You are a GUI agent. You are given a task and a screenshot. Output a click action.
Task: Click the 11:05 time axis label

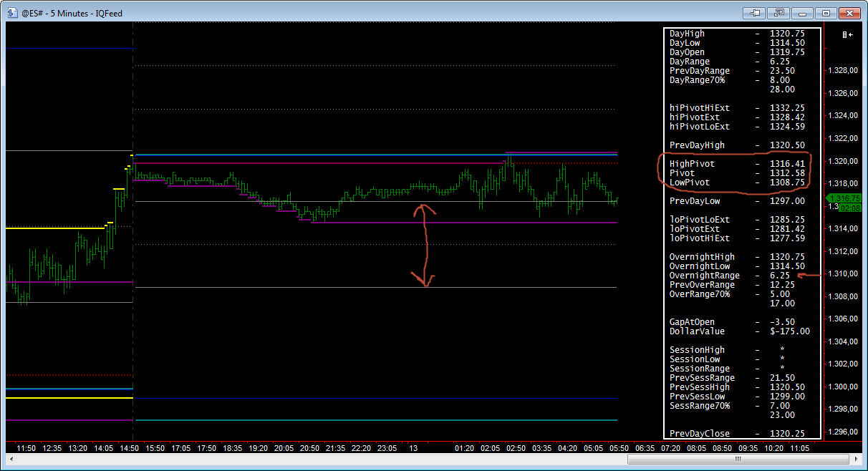tap(799, 448)
